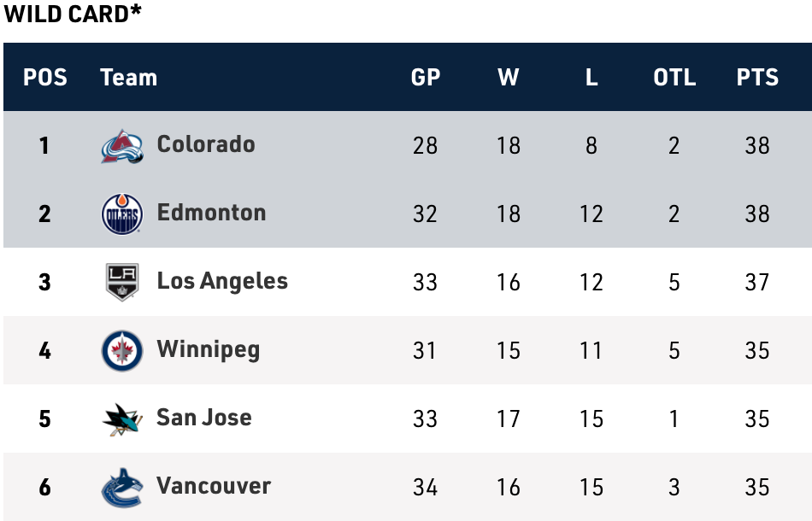Click the Colorado Avalanche logo
Screen dimensions: 812x521
pos(121,145)
